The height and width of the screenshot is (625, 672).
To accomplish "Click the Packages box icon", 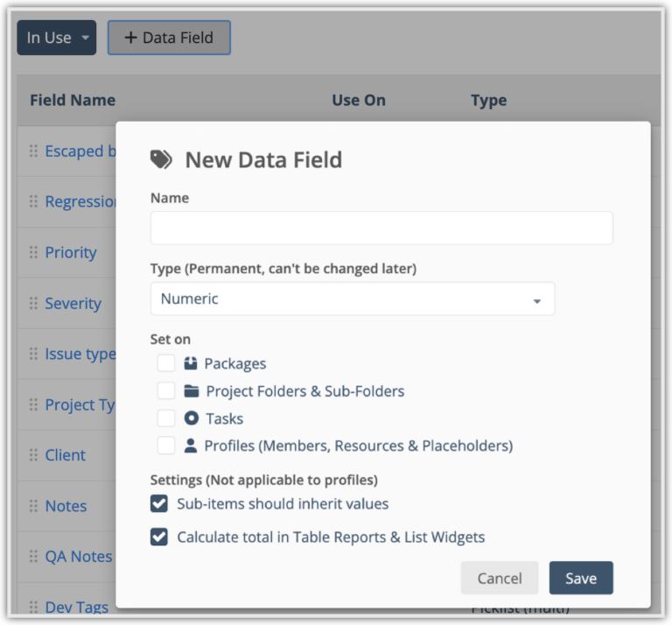I will click(x=192, y=363).
